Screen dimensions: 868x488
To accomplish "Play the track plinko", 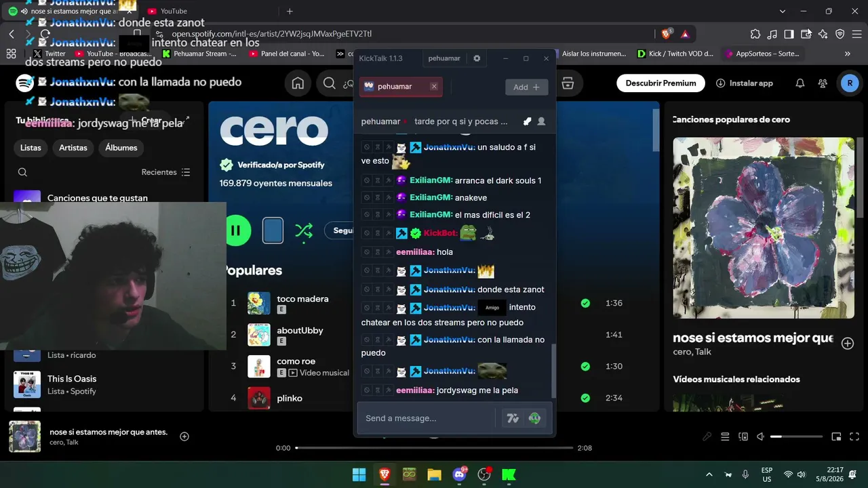I will 290,398.
